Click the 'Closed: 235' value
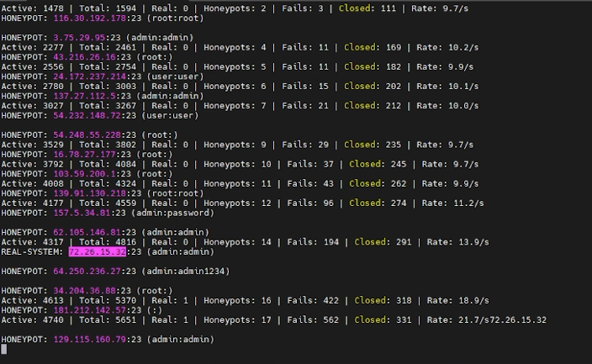The width and height of the screenshot is (592, 364). click(373, 145)
